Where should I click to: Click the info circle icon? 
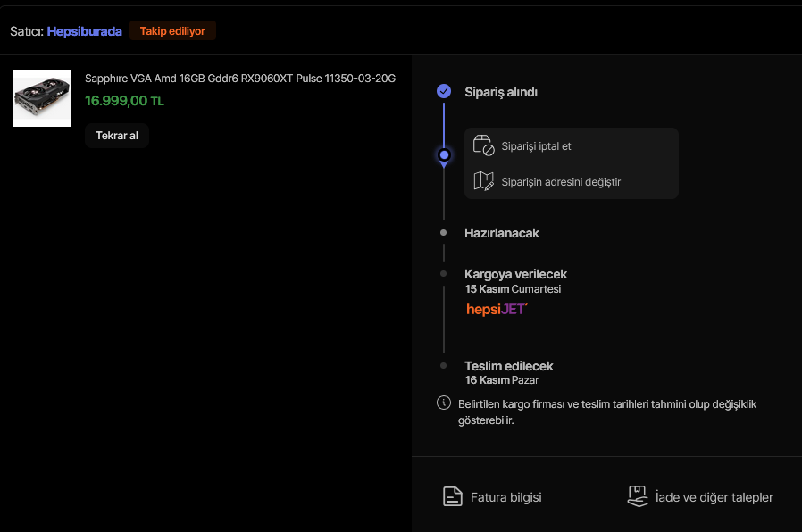(444, 403)
